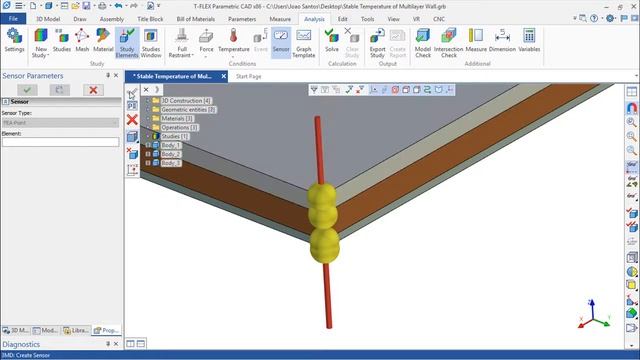The image size is (640, 360).
Task: Switch to the Start Page document tab
Action: point(248,76)
